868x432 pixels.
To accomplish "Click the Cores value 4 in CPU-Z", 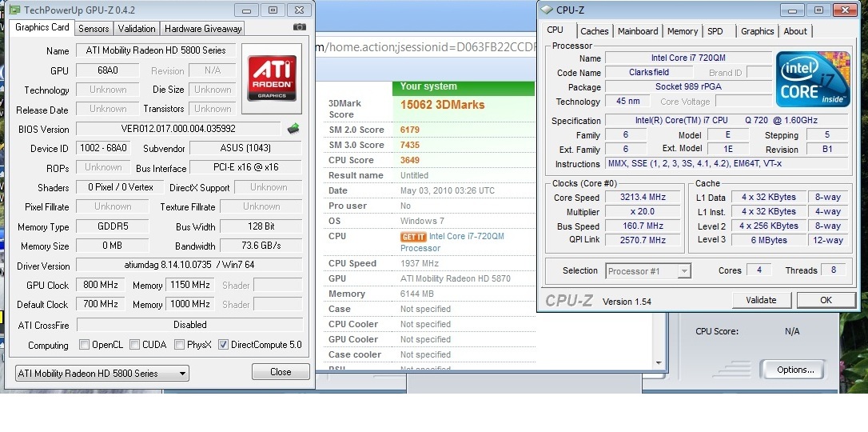I will 759,270.
